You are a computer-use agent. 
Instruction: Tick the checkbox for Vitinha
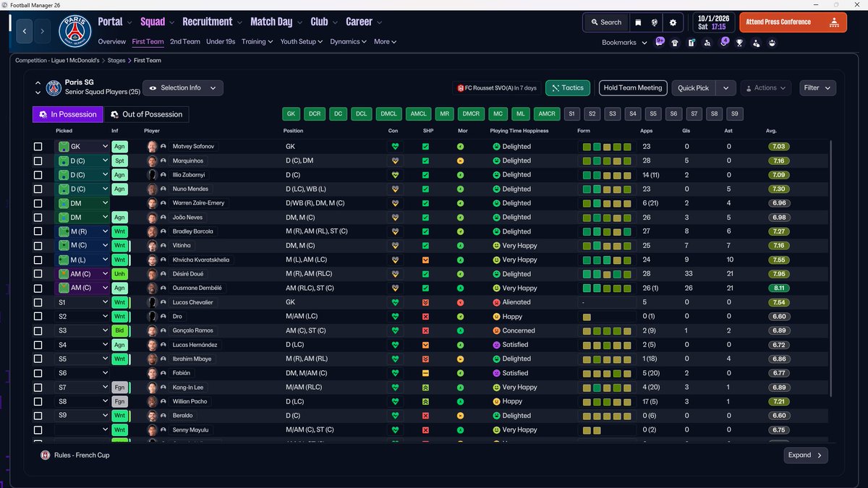(x=38, y=246)
